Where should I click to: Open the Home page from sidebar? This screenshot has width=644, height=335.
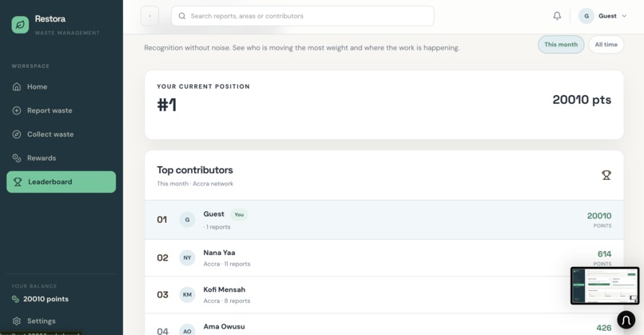click(62, 86)
